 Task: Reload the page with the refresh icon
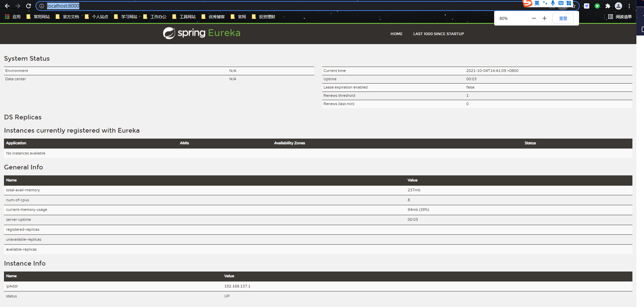pos(29,6)
